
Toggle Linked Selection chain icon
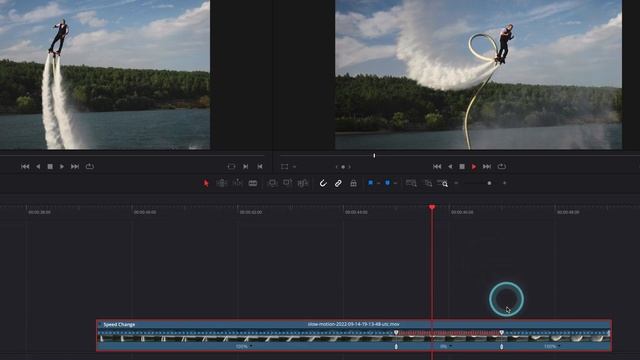pyautogui.click(x=338, y=183)
